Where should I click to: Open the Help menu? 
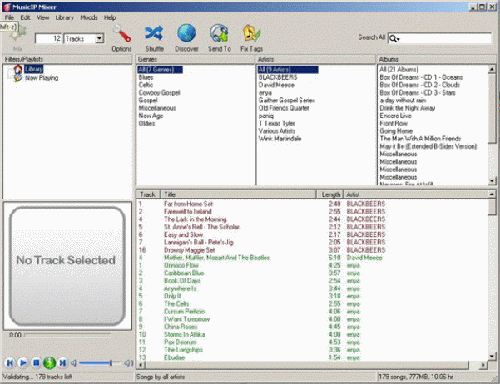pos(110,18)
